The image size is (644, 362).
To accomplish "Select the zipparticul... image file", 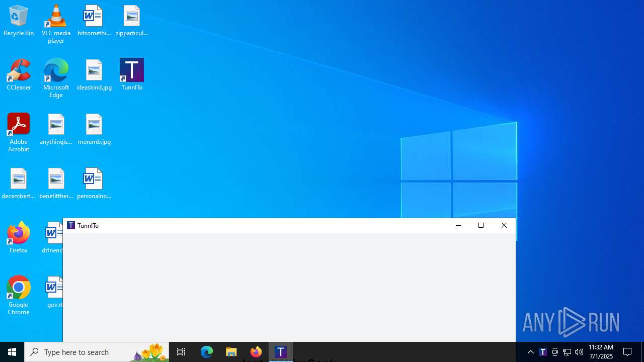I will click(132, 21).
